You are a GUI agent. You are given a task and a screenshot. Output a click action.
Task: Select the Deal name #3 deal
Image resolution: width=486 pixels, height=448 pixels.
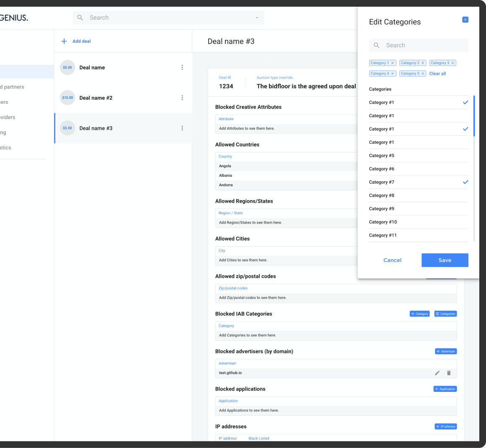point(123,128)
